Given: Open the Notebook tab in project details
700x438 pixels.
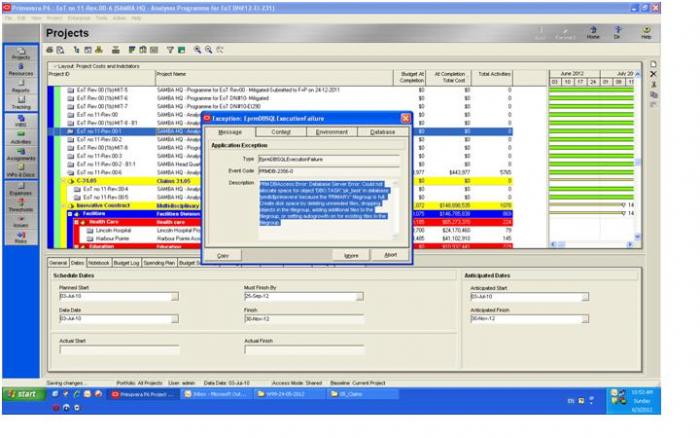Looking at the screenshot, I should (x=98, y=263).
